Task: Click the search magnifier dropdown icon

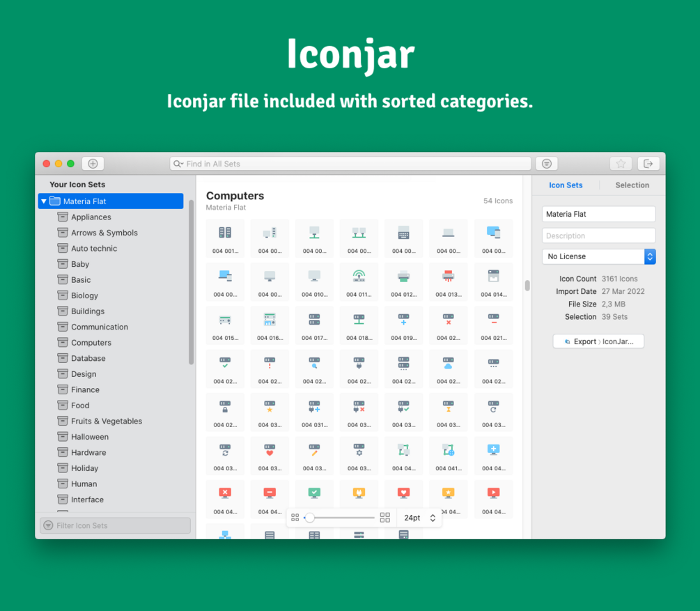Action: click(x=178, y=164)
